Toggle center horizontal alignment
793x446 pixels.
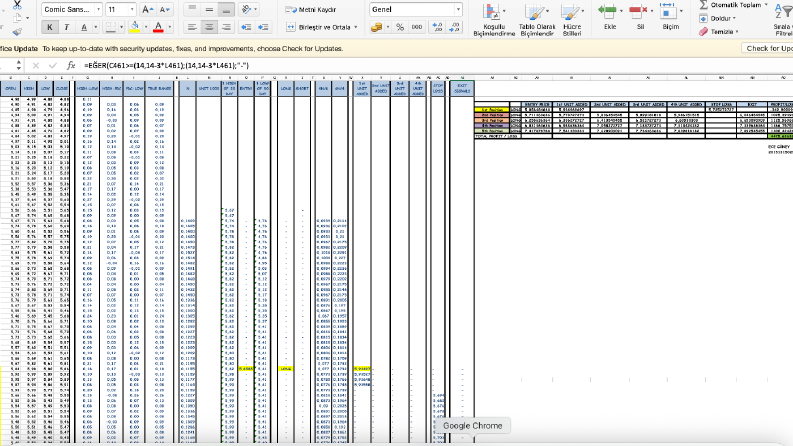(x=209, y=27)
